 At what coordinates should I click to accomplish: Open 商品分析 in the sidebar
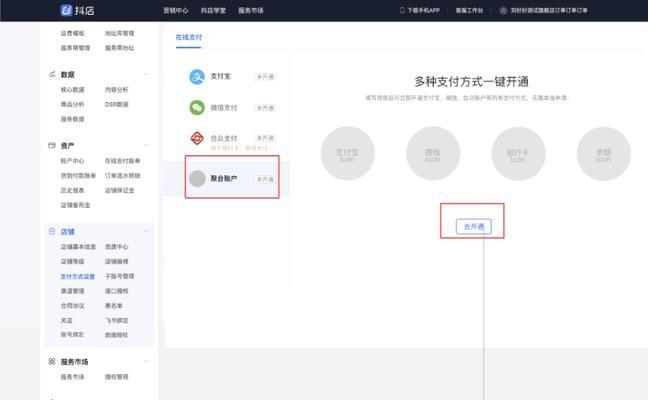72,104
